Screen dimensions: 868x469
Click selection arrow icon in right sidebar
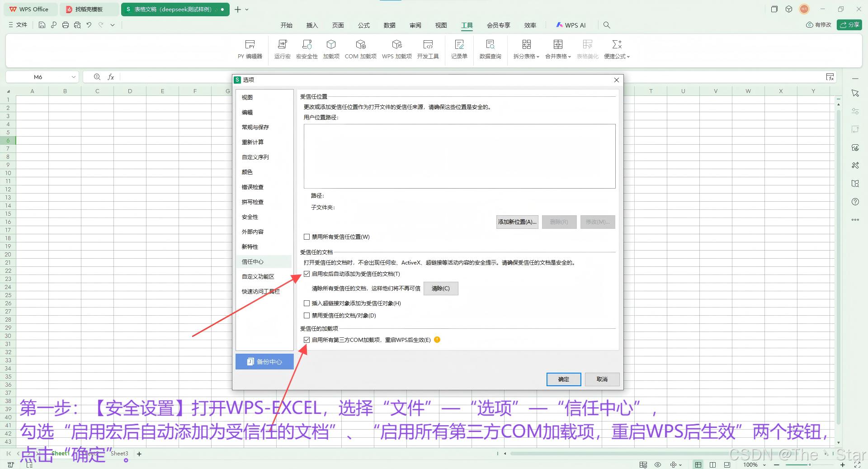point(855,93)
